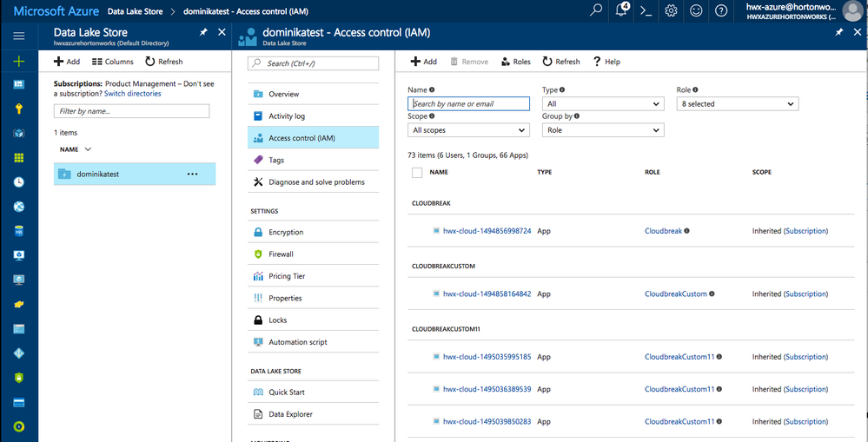Click Roles button in IAM toolbar

point(515,62)
